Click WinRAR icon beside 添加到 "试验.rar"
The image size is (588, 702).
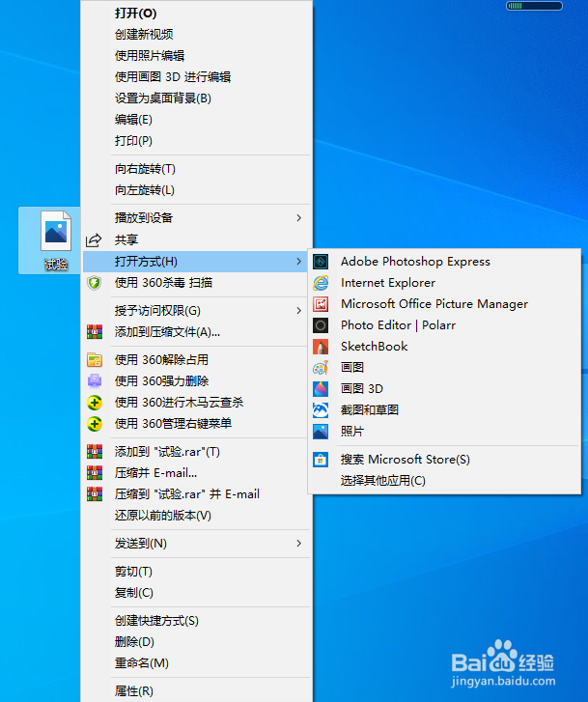click(95, 452)
